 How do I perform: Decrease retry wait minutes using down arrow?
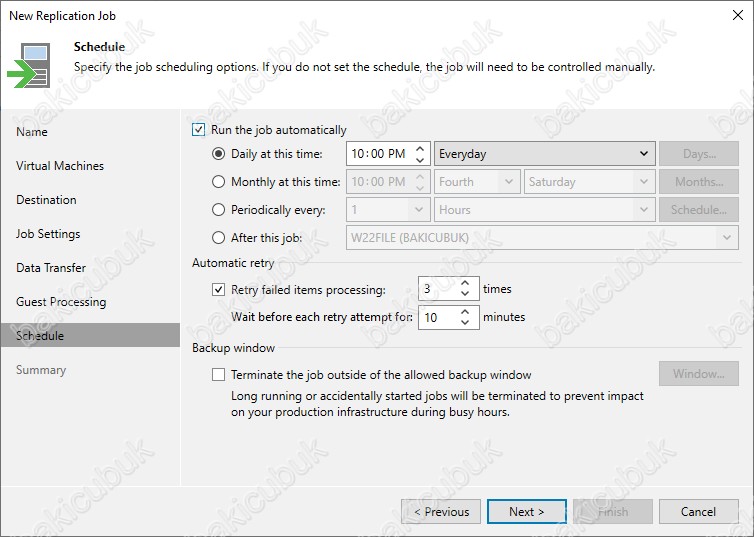[465, 323]
